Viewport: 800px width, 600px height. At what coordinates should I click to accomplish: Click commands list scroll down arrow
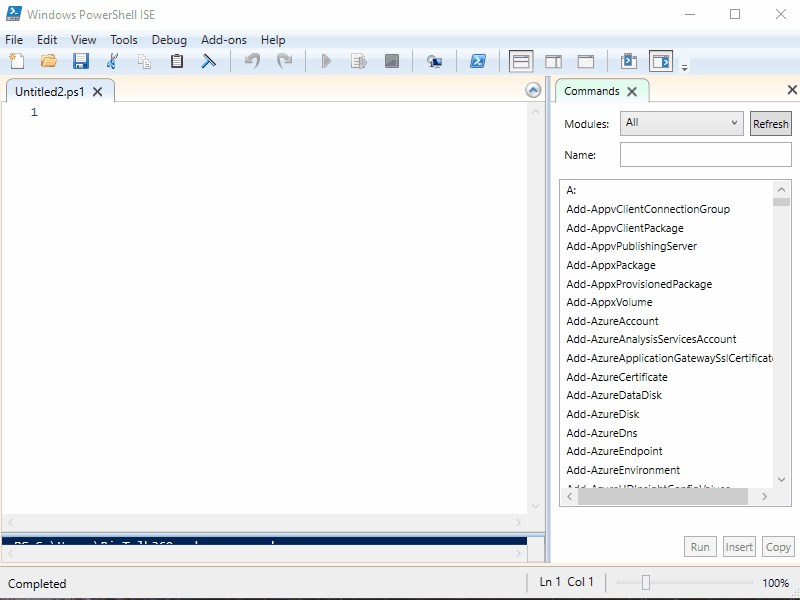(x=781, y=480)
